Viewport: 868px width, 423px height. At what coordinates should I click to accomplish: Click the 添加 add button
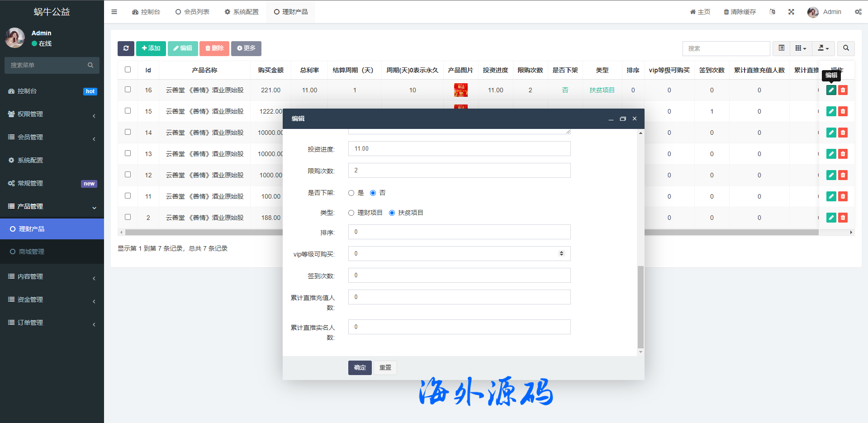(151, 48)
